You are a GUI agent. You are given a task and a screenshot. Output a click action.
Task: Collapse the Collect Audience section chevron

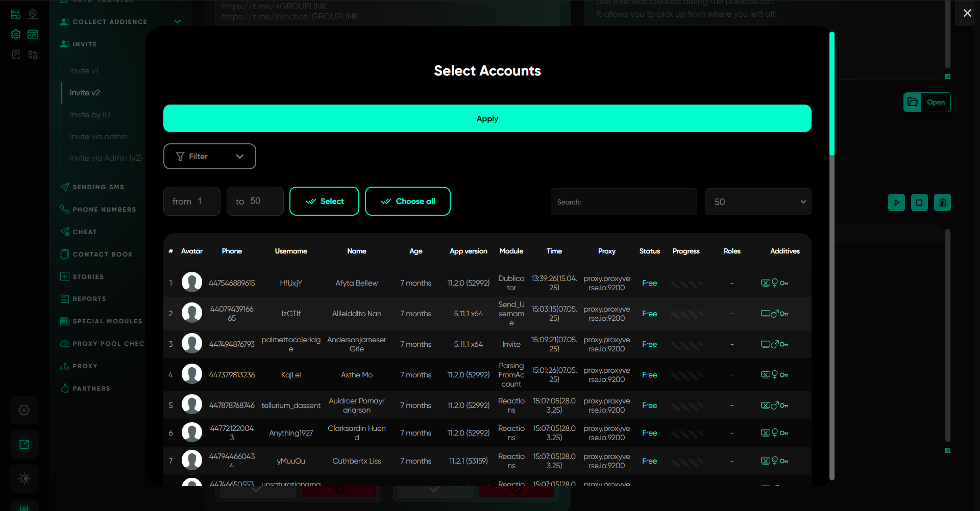(178, 21)
